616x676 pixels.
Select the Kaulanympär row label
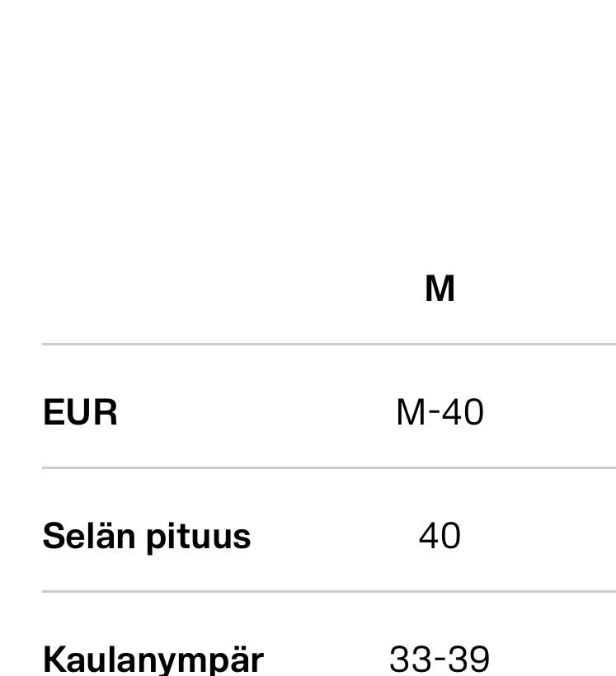(x=153, y=659)
